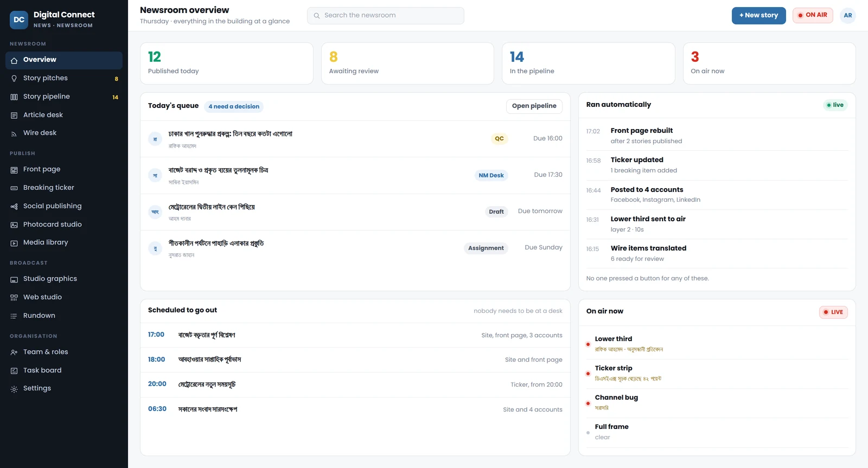This screenshot has height=468, width=868.
Task: Click the Story pipeline columns icon
Action: [x=14, y=97]
